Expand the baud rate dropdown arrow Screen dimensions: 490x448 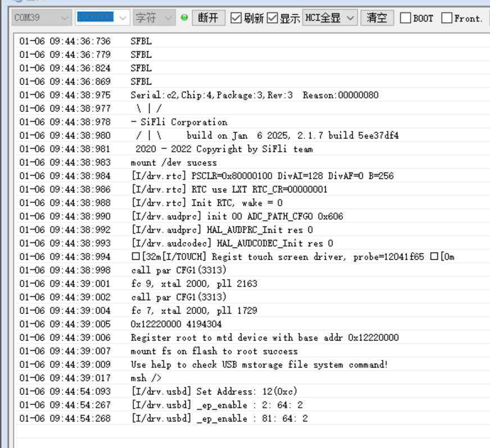[x=123, y=18]
